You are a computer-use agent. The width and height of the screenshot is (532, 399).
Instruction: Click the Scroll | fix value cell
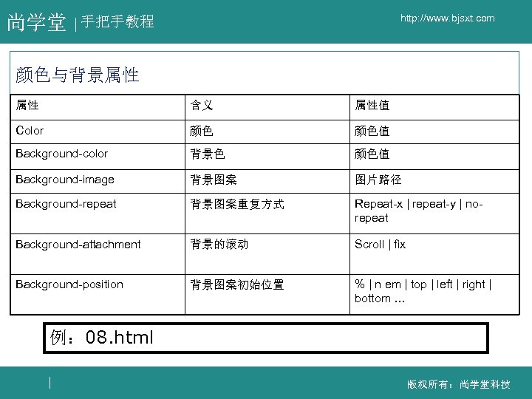(434, 254)
